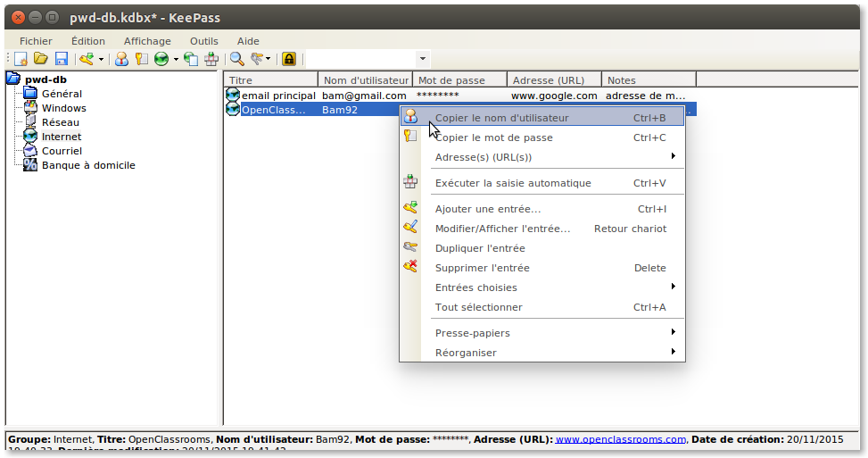Sort by Mot de passe column header
The image size is (868, 458).
(460, 79)
